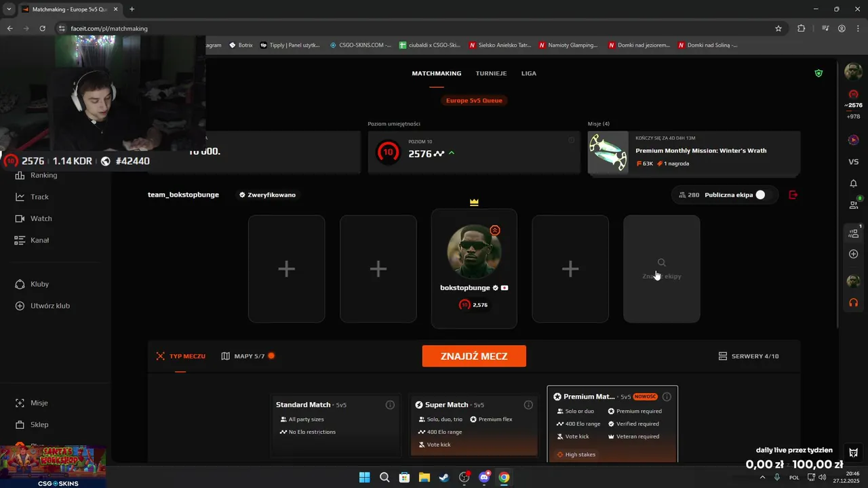Select the TYP MECZU tab
The width and height of the screenshot is (868, 488).
180,356
